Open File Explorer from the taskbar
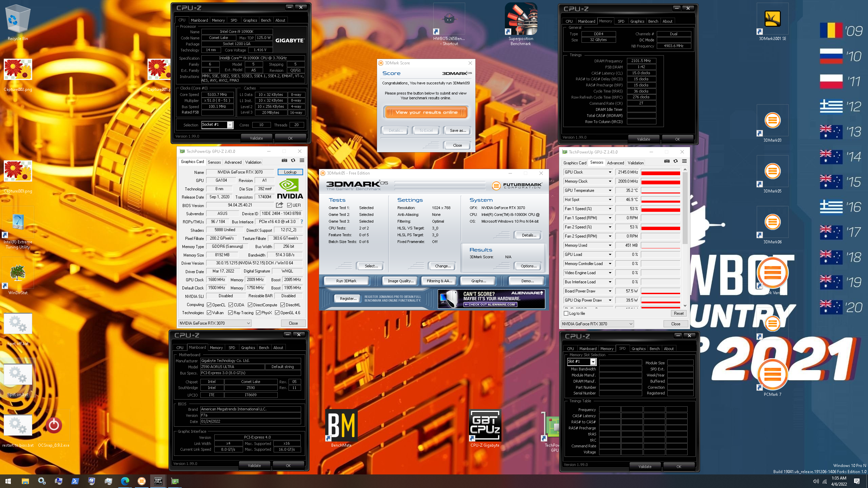The height and width of the screenshot is (488, 868). (x=25, y=481)
